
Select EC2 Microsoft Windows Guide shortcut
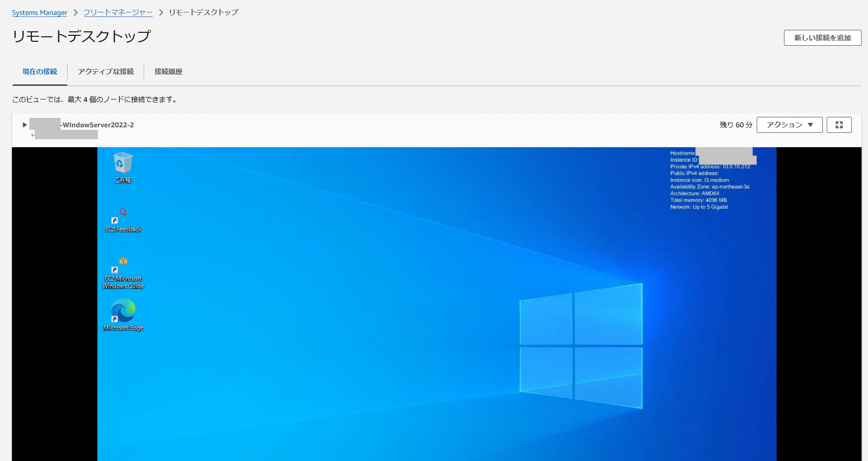(123, 273)
